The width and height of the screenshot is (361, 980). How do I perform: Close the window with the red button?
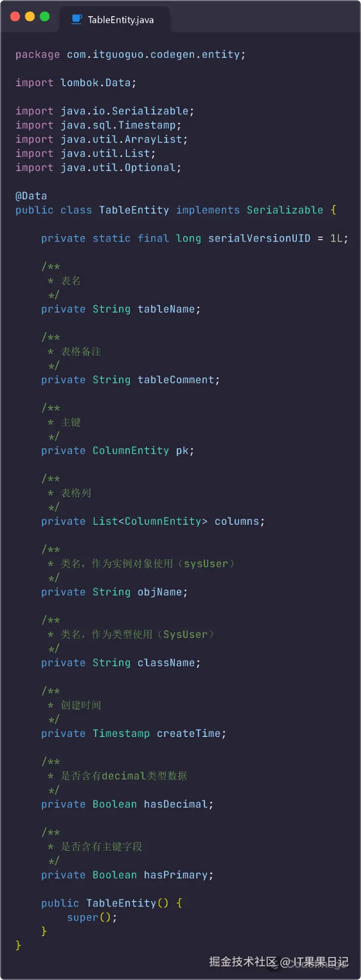(15, 17)
